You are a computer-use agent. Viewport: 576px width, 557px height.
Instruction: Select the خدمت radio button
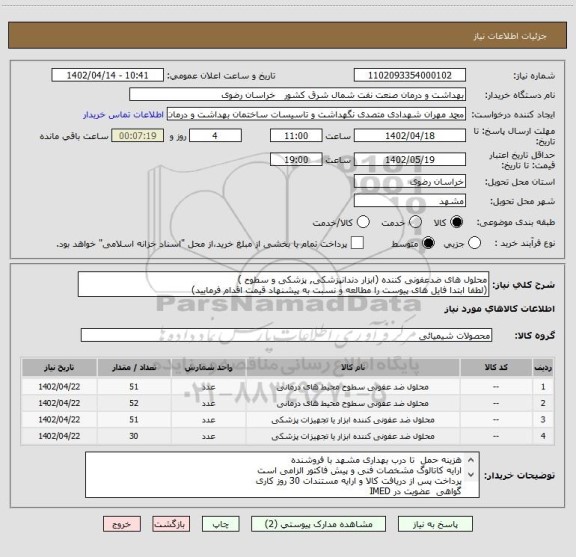[415, 222]
